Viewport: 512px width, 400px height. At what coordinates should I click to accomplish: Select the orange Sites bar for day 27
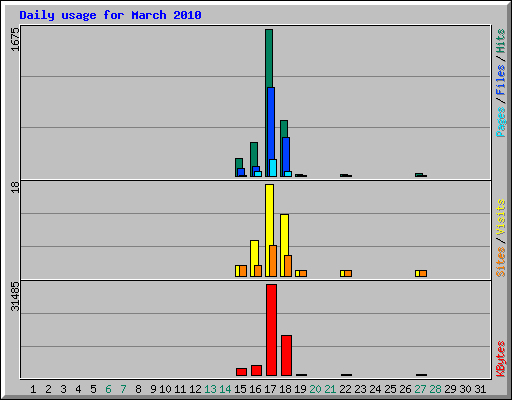coord(423,274)
